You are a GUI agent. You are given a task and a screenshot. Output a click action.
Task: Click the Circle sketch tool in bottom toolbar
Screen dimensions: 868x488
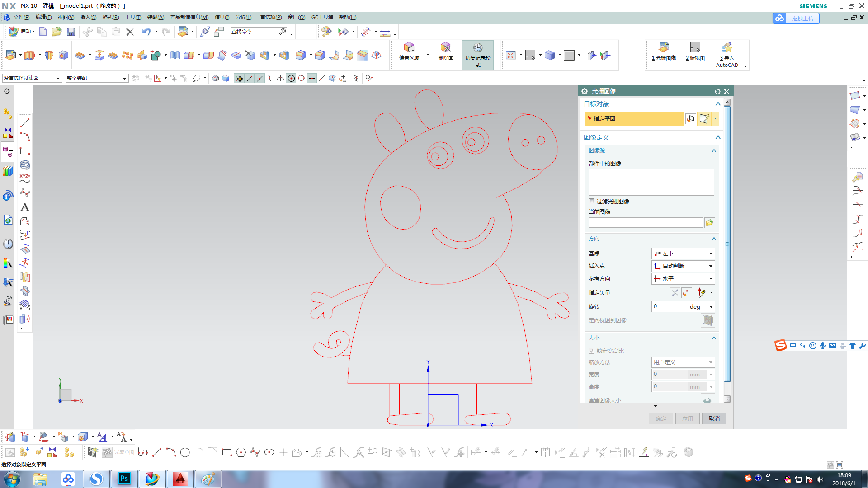tap(185, 452)
